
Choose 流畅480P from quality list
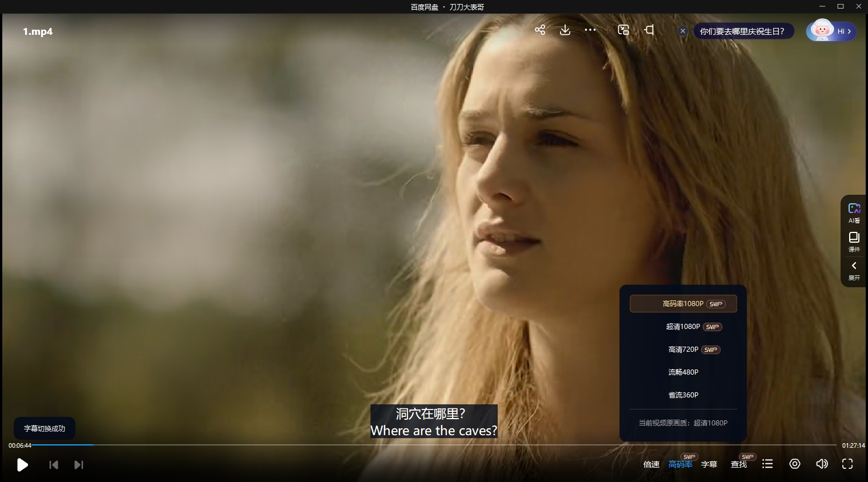click(x=683, y=372)
